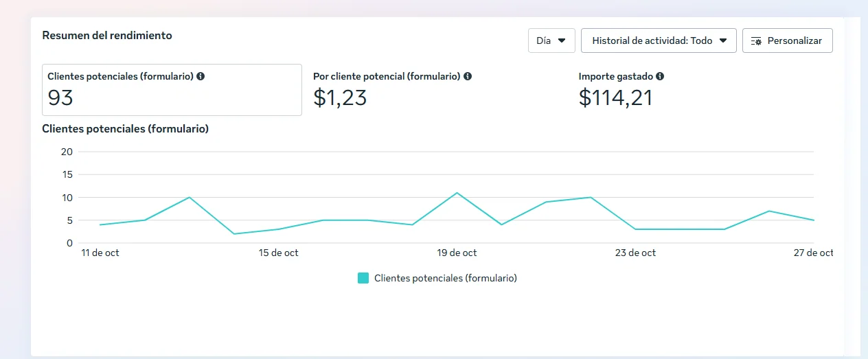Click the legend label Clientes potenciales (formulario)
Screen dimensions: 868x359
click(x=446, y=278)
